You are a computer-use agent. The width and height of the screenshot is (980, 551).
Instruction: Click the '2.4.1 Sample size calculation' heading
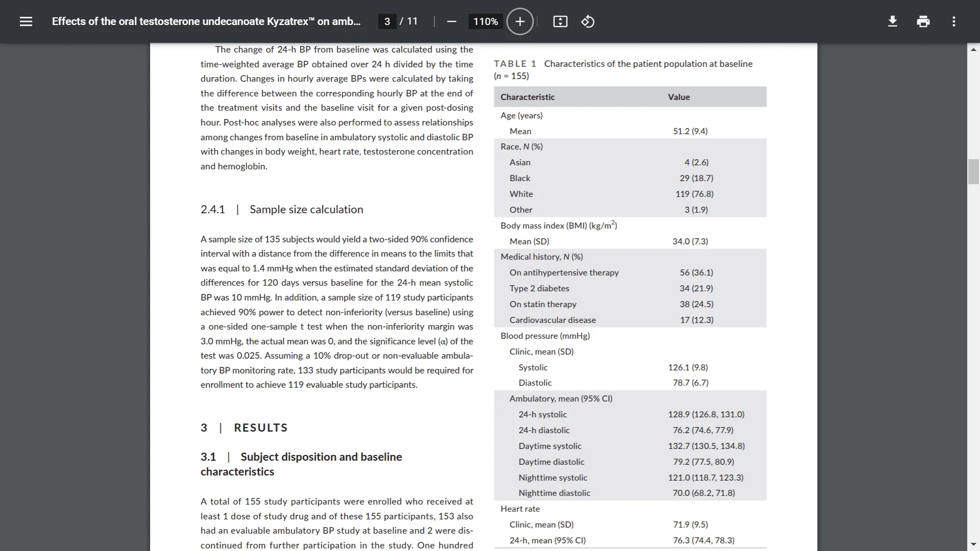point(282,209)
